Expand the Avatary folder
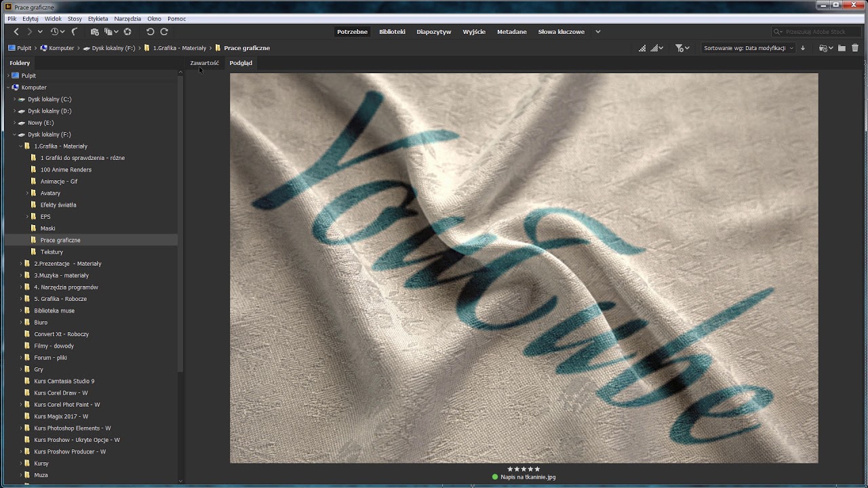The width and height of the screenshot is (868, 488). click(x=27, y=193)
